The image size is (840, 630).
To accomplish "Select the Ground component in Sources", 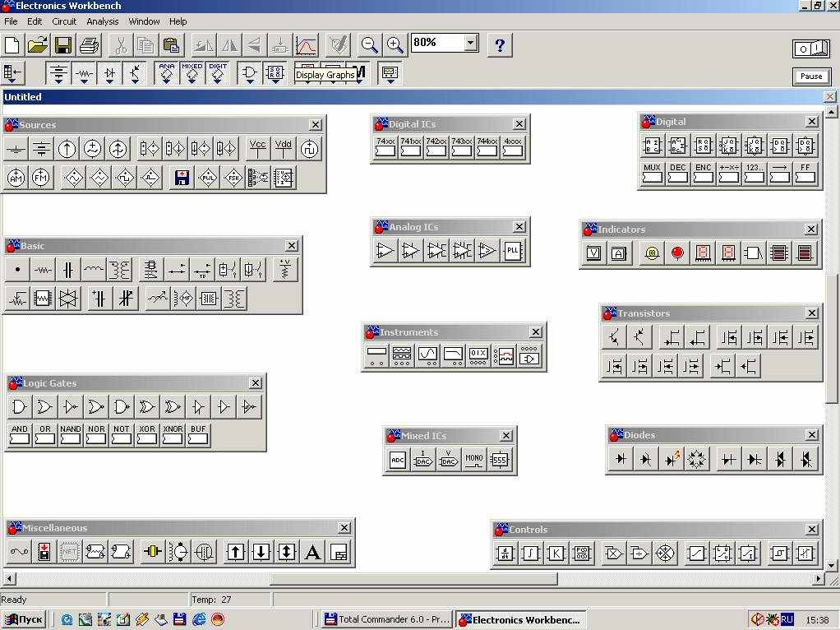I will pos(16,149).
